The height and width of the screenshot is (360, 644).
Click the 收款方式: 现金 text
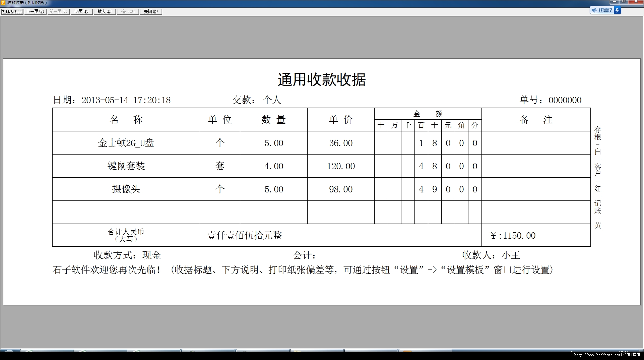(x=127, y=255)
